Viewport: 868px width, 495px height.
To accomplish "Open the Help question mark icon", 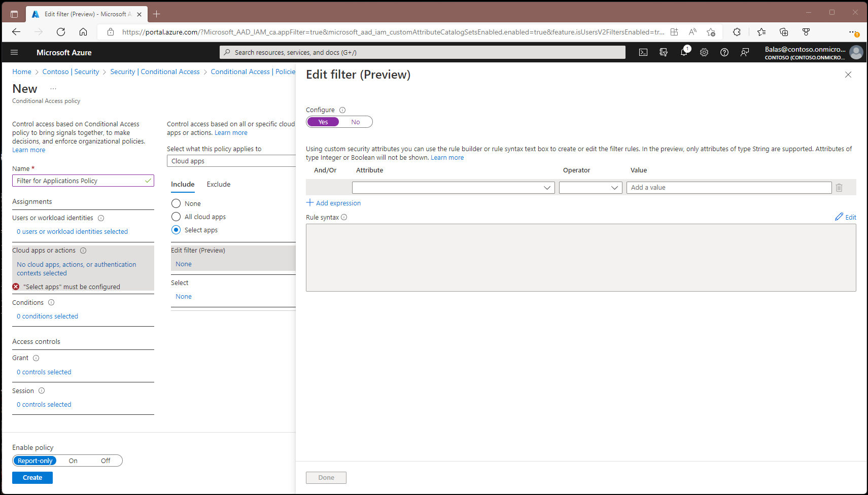I will pyautogui.click(x=724, y=52).
